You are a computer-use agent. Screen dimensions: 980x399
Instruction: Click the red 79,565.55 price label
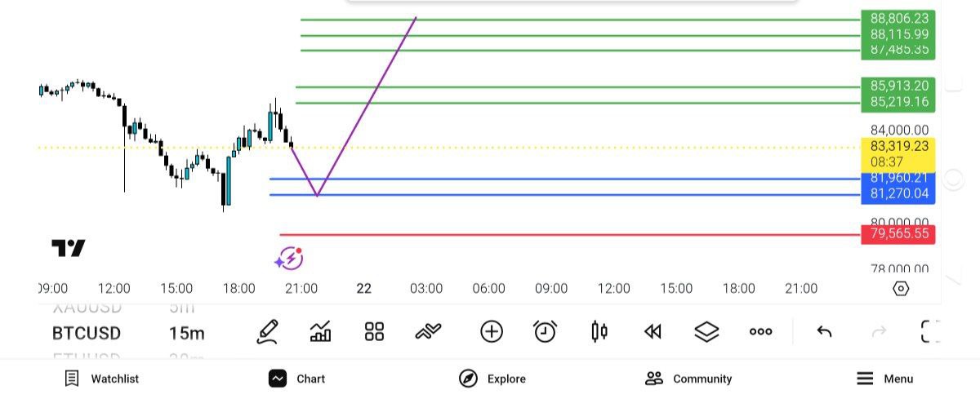coord(898,234)
